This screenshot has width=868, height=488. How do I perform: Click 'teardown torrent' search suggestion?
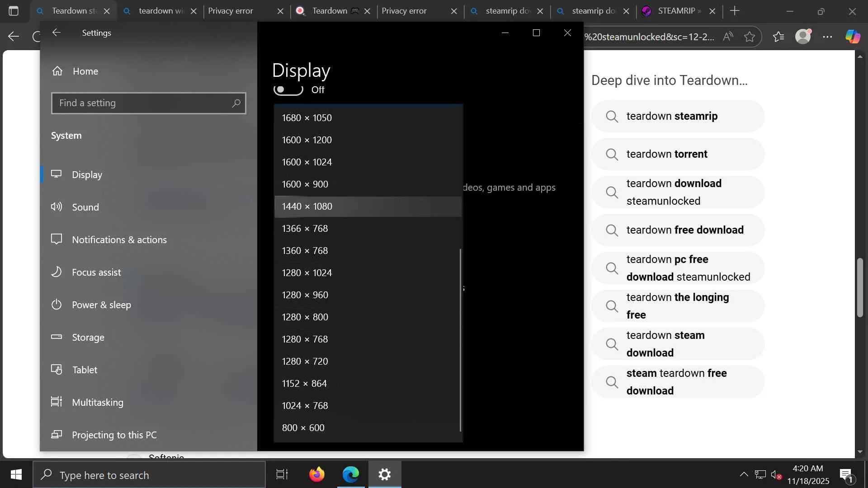click(x=667, y=154)
